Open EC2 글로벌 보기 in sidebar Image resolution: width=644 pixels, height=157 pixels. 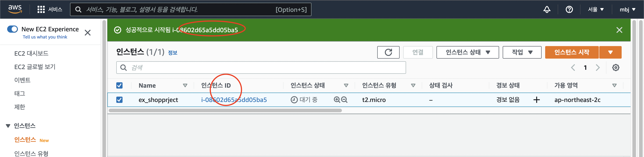[x=35, y=67]
